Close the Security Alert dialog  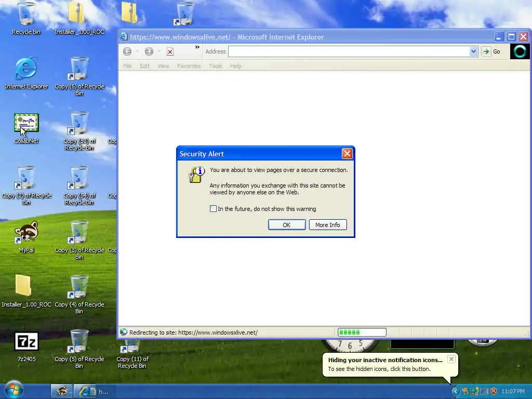pos(347,154)
